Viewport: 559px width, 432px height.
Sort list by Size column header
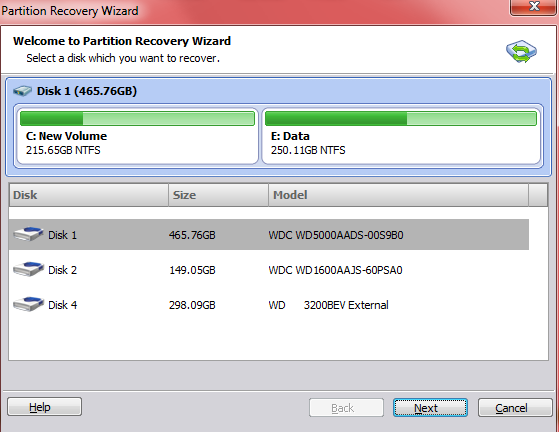pyautogui.click(x=218, y=195)
